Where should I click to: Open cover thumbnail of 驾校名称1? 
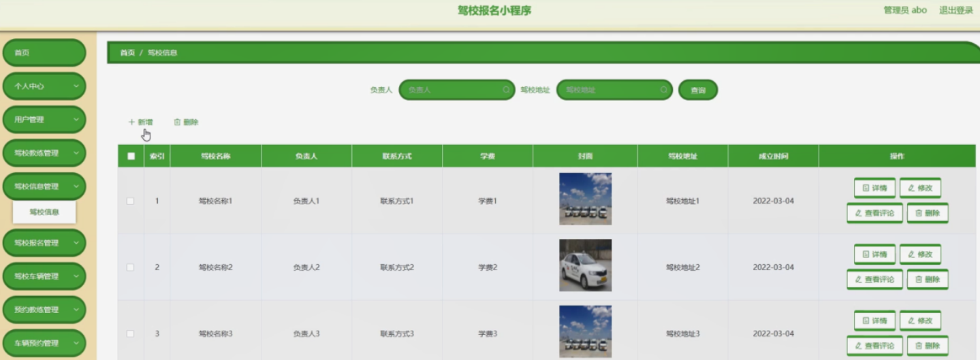click(585, 199)
